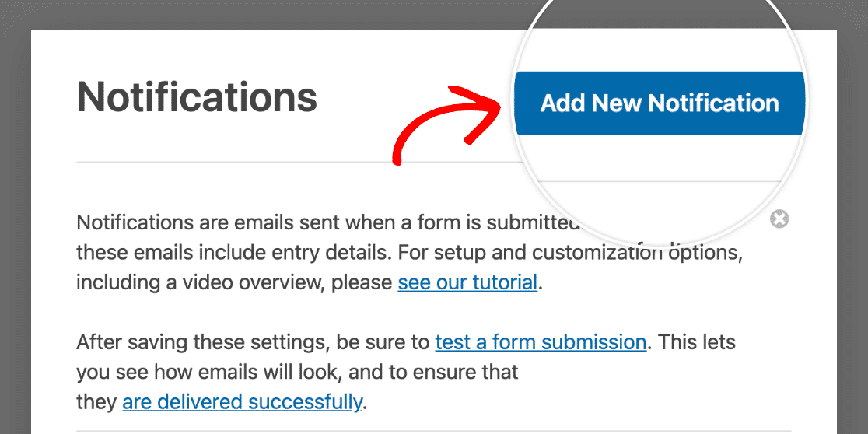
Task: Click the dark gray background outside the panel
Action: pos(16,222)
